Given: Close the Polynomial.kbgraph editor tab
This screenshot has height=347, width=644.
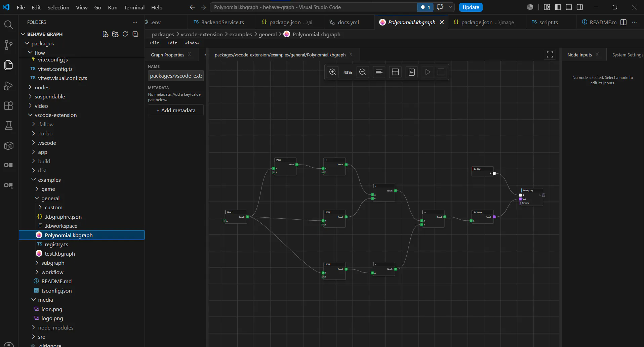Looking at the screenshot, I should click(x=442, y=22).
